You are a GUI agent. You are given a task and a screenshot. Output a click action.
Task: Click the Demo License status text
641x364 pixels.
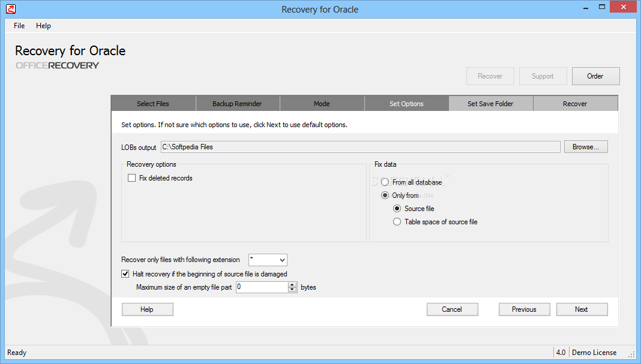pos(594,353)
